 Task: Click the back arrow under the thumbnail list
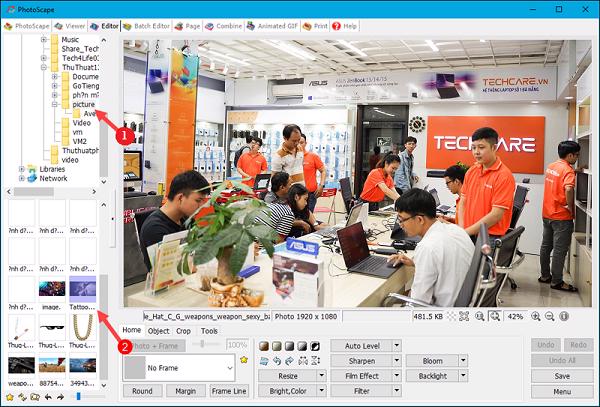[x=48, y=397]
